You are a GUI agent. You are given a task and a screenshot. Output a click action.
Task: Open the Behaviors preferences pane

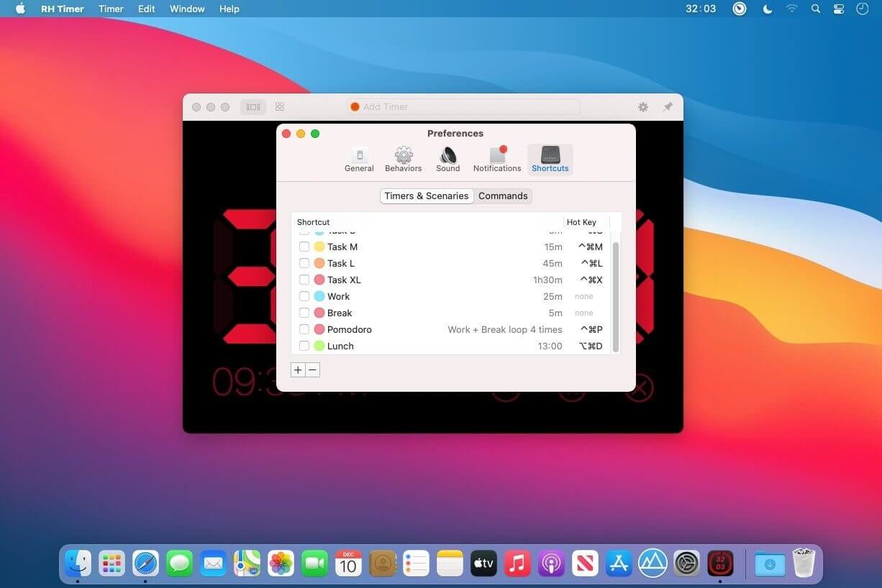pos(404,160)
